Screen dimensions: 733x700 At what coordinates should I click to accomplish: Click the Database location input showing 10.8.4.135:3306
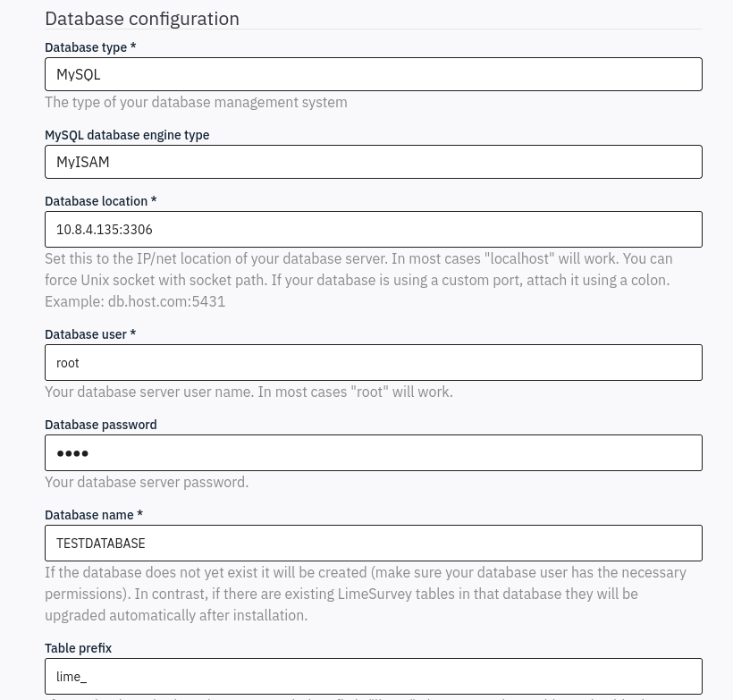coord(374,229)
